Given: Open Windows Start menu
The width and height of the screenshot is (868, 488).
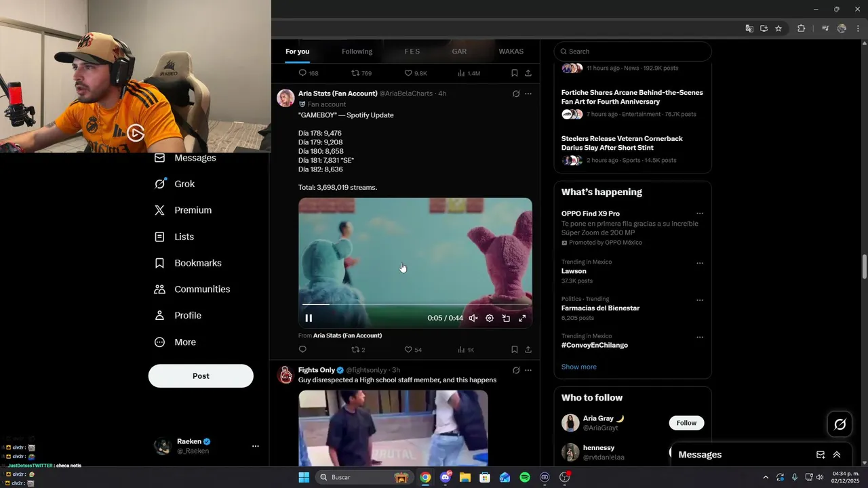Looking at the screenshot, I should pos(304,477).
